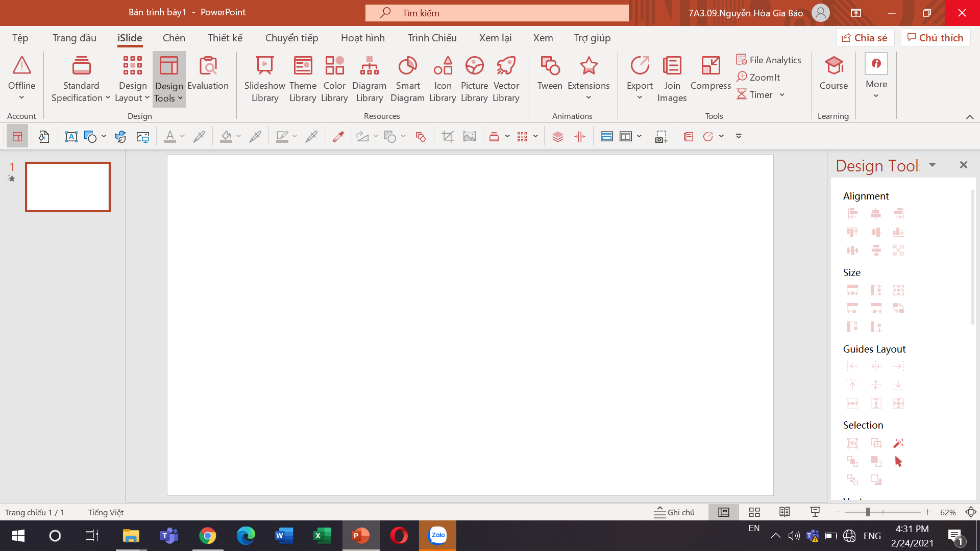Switch to Slide Sorter view

754,512
